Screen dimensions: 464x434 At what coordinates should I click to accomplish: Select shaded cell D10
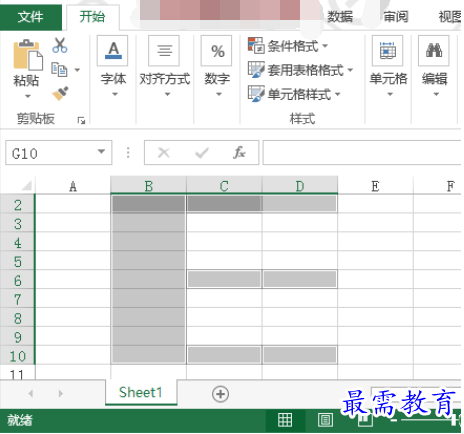[300, 355]
